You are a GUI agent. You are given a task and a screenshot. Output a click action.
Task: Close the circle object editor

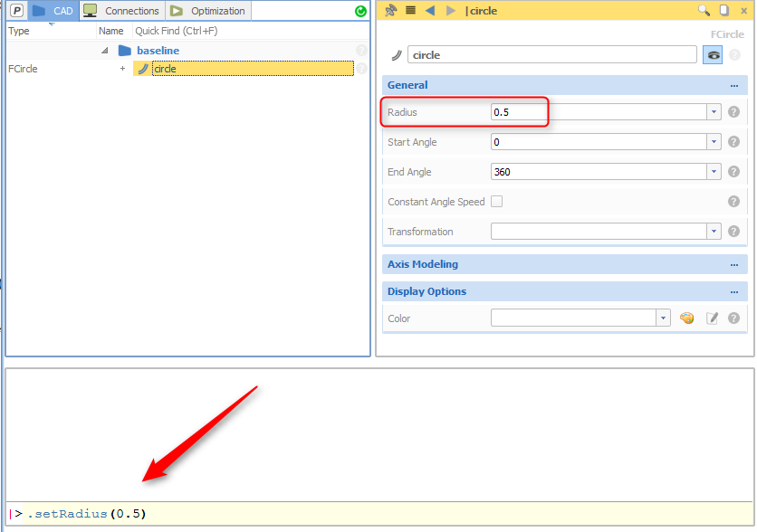pos(744,11)
